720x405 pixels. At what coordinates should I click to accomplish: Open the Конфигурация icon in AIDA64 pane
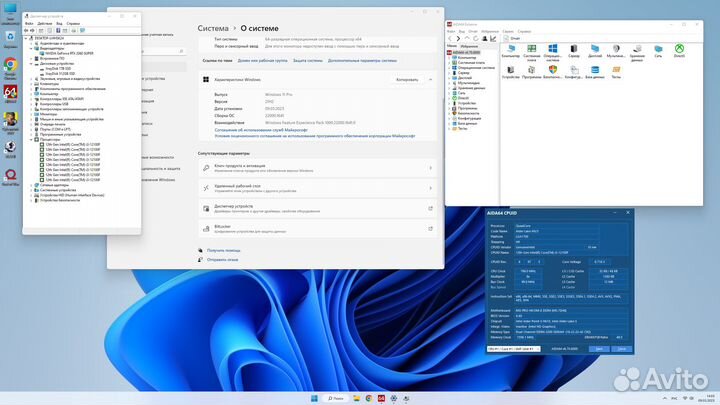coord(574,70)
